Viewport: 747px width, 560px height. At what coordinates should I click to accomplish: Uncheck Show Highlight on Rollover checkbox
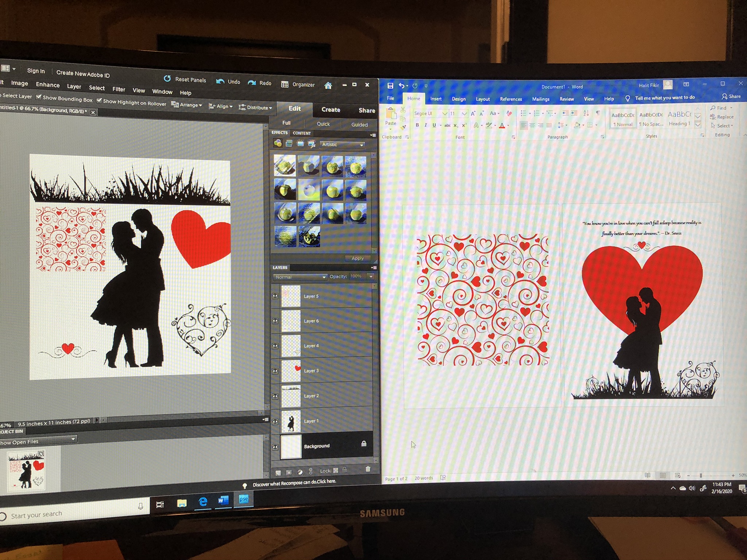pyautogui.click(x=99, y=100)
